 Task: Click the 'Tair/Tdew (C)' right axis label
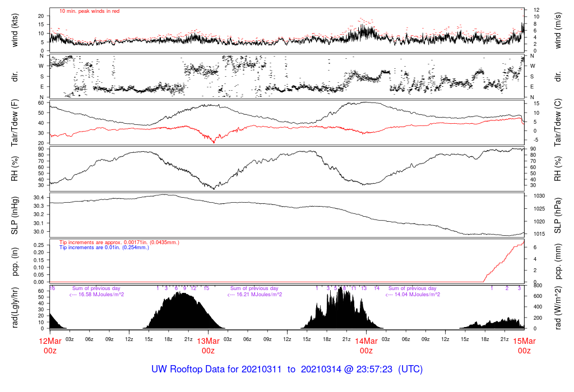click(x=558, y=123)
